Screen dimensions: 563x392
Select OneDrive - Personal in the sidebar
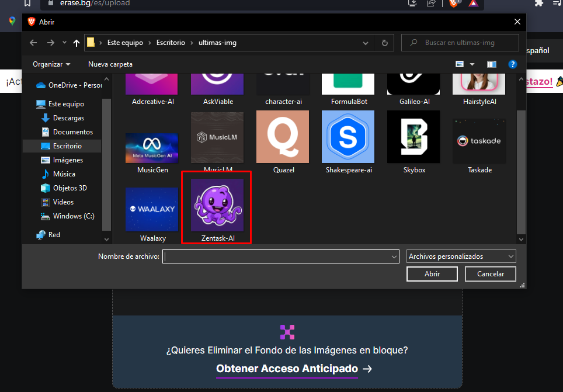[69, 85]
